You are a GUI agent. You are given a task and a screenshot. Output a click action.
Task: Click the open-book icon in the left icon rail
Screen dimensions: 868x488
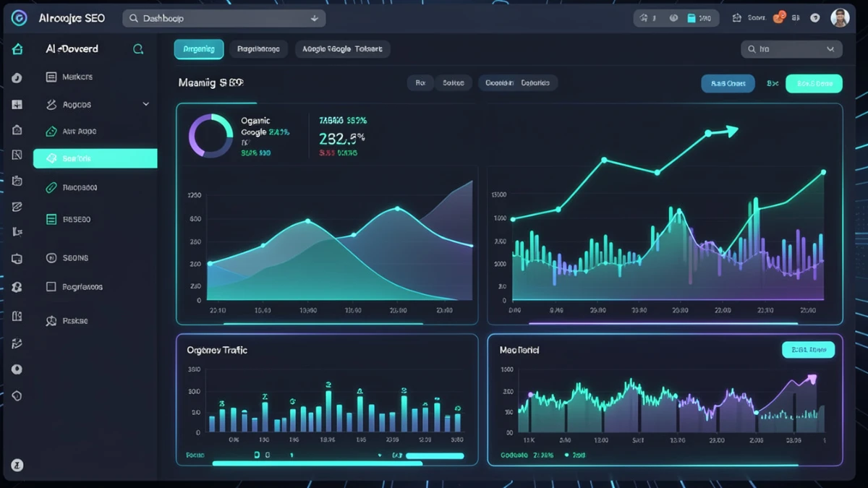click(x=17, y=317)
